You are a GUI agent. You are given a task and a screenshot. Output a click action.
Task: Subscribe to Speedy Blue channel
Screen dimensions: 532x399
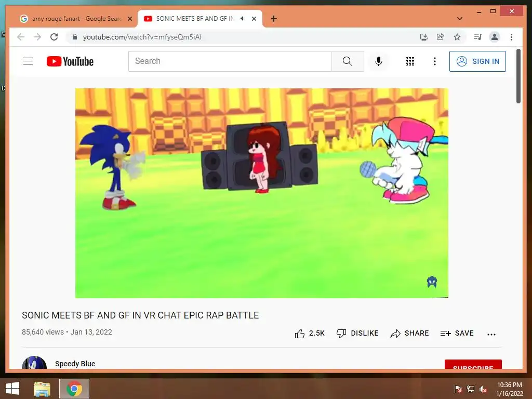click(x=473, y=364)
